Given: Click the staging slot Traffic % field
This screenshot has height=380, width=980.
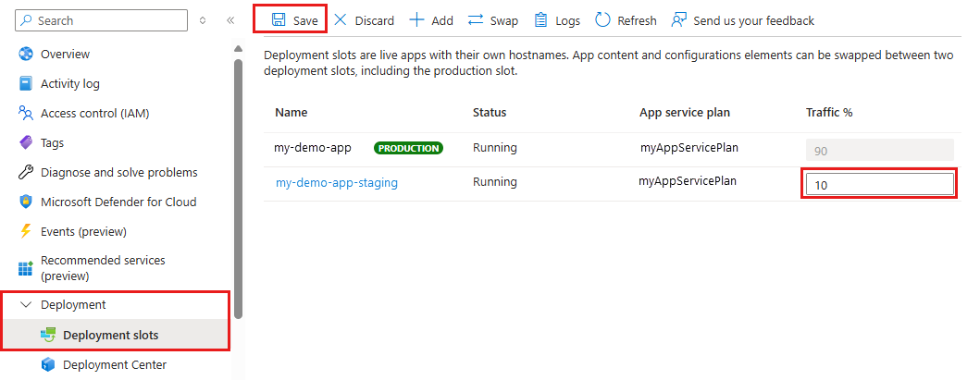Looking at the screenshot, I should 878,184.
